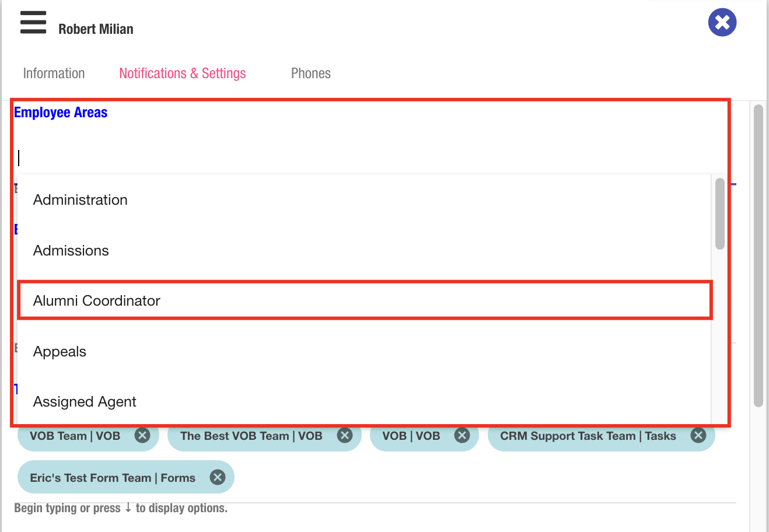Image resolution: width=769 pixels, height=532 pixels.
Task: Click the Employee Areas text input
Action: [x=350, y=158]
